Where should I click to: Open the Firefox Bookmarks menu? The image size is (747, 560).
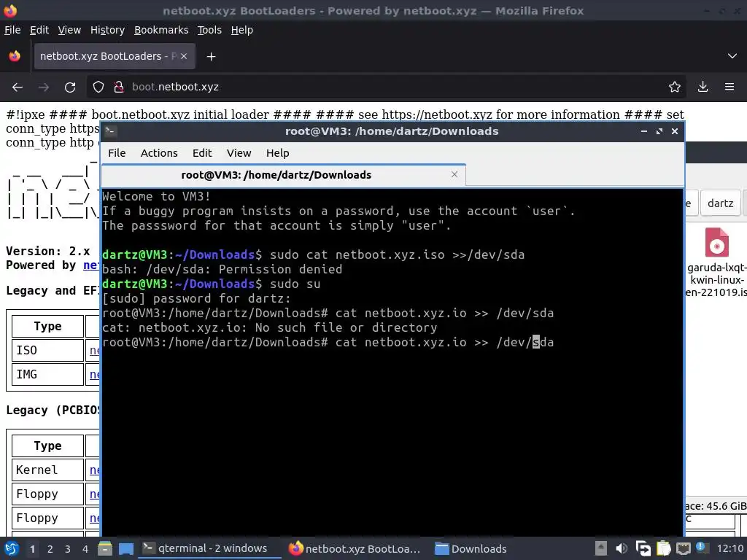(x=161, y=30)
